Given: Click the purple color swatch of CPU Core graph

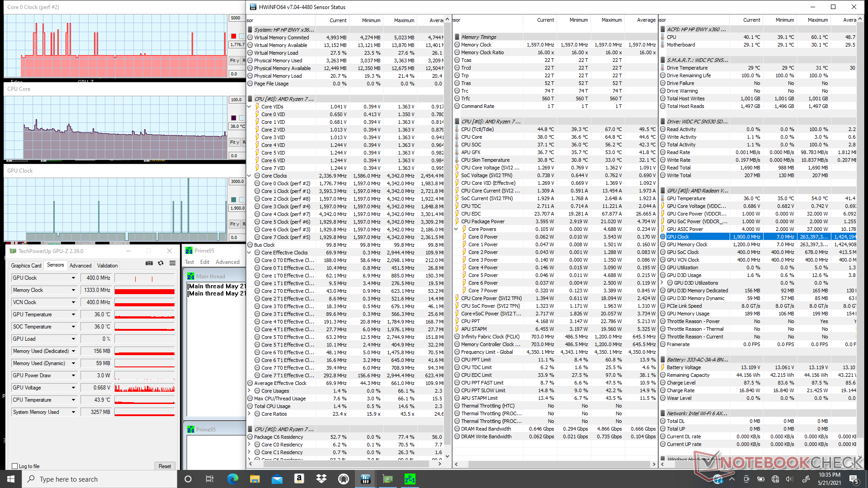Looking at the screenshot, I should coord(233,118).
